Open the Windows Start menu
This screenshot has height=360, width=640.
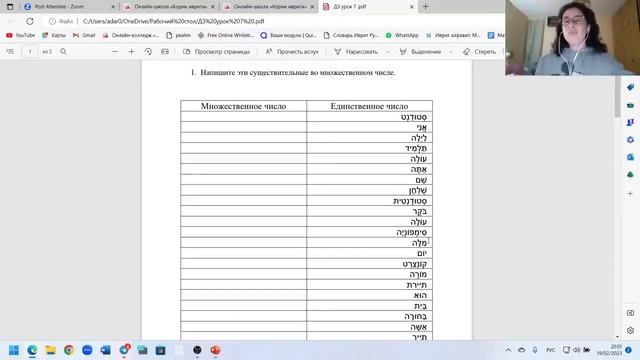pos(14,350)
